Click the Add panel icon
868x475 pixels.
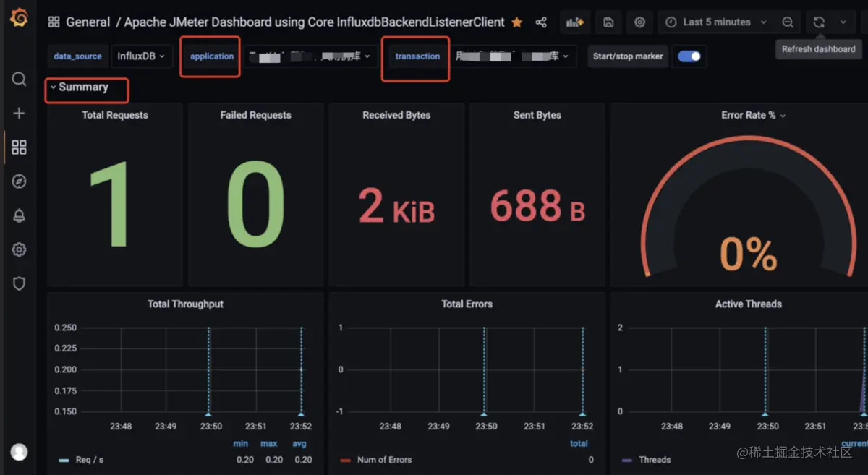pos(575,22)
